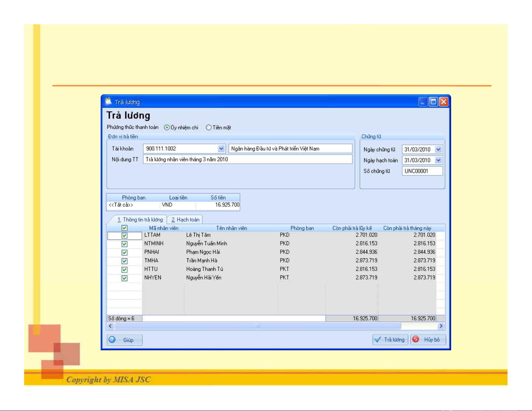Select the Tiền mặt payment method
The image size is (532, 411).
209,127
